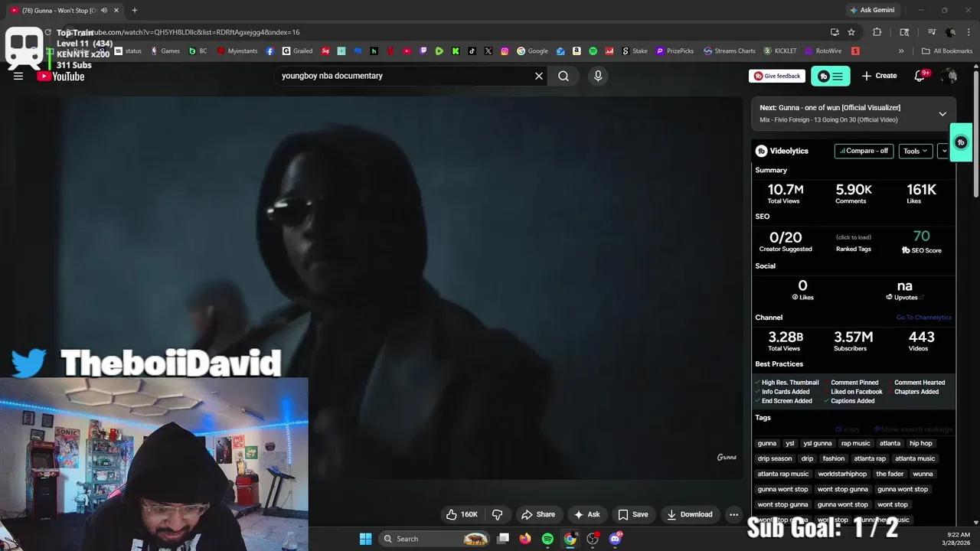
Task: Toggle Videolytics Compare - off button
Action: click(x=864, y=151)
